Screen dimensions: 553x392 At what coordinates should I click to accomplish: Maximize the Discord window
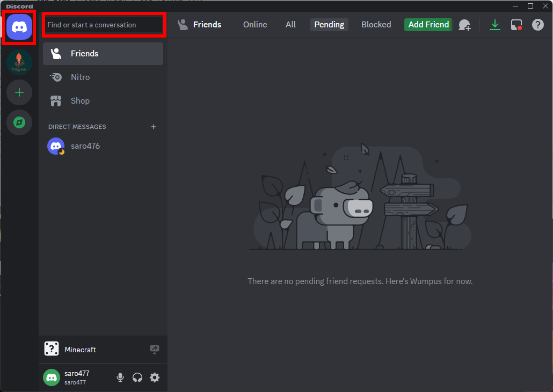coord(530,6)
